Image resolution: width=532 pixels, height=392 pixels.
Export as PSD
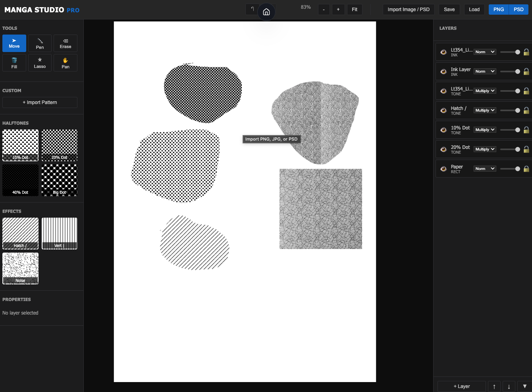(x=519, y=10)
